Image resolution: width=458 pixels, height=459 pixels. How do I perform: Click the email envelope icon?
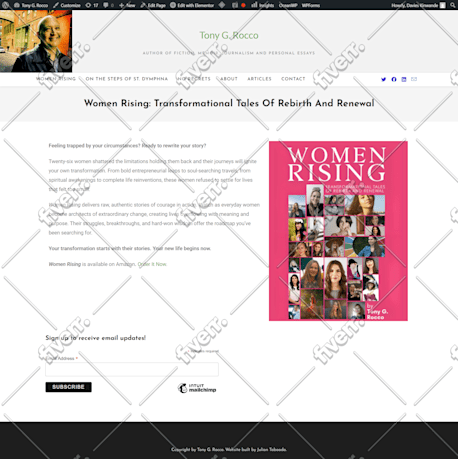[x=414, y=79]
